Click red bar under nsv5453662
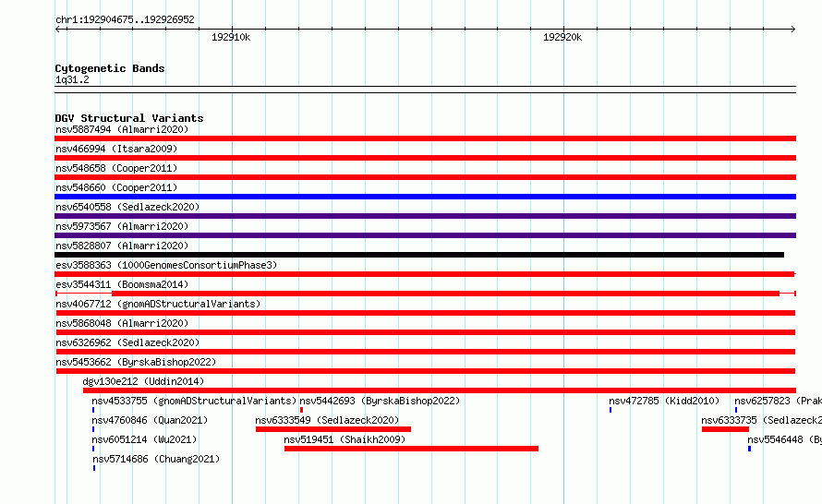 tap(426, 371)
